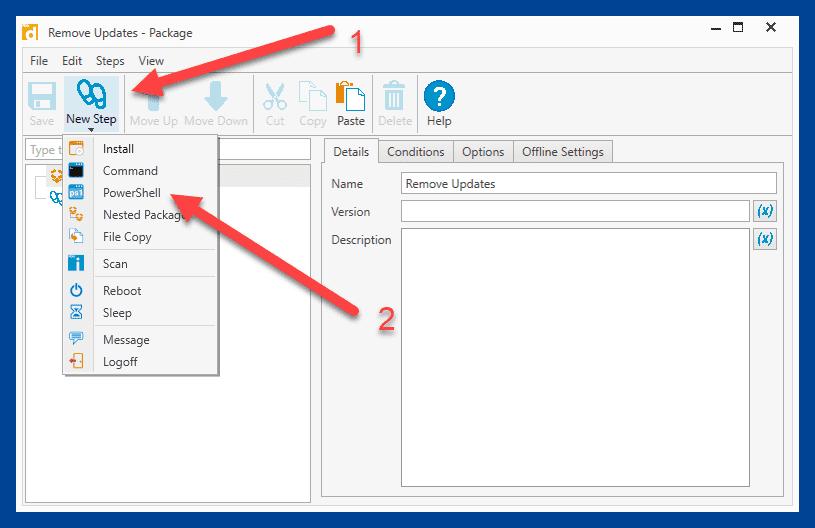Close the Remove Updates package window
The width and height of the screenshot is (815, 528).
click(x=771, y=27)
